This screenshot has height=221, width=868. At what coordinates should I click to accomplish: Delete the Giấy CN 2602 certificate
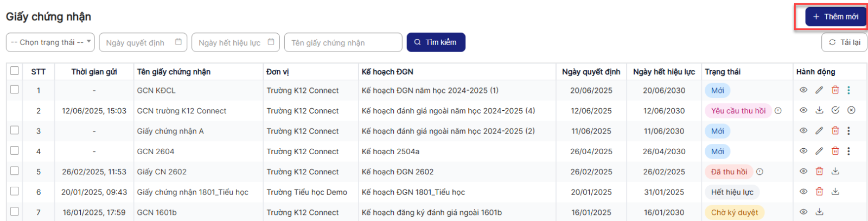click(819, 172)
